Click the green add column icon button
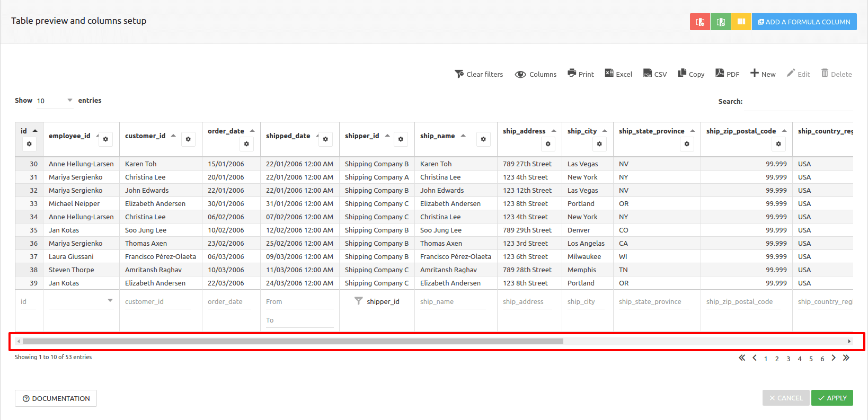868x420 pixels. pos(721,22)
